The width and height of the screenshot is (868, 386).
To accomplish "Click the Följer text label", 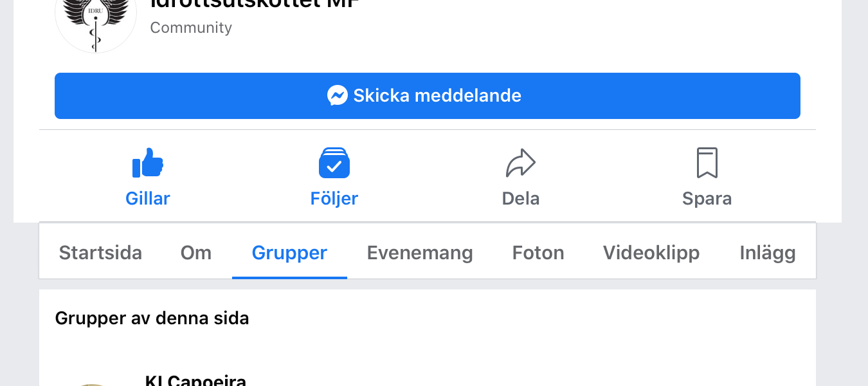I will (334, 199).
